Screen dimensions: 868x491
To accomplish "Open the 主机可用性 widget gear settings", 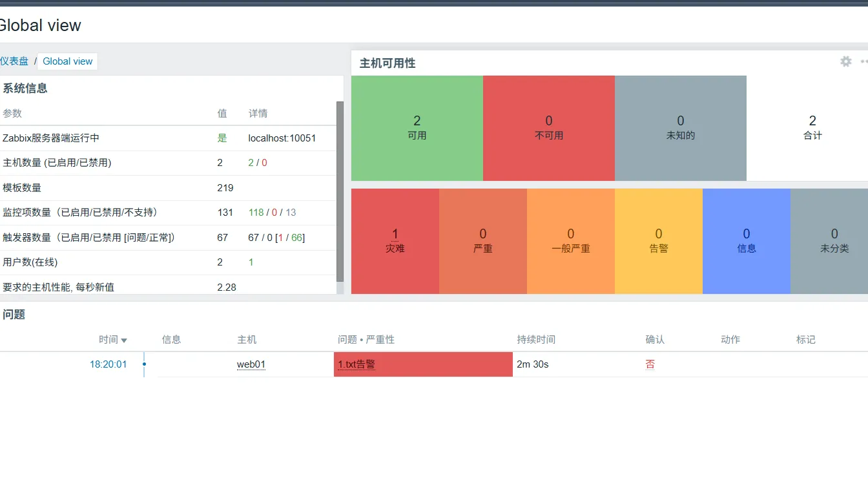I will (x=845, y=61).
